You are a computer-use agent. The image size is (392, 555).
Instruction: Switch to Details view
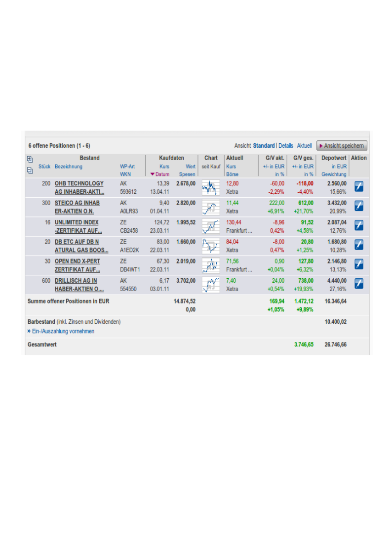285,145
